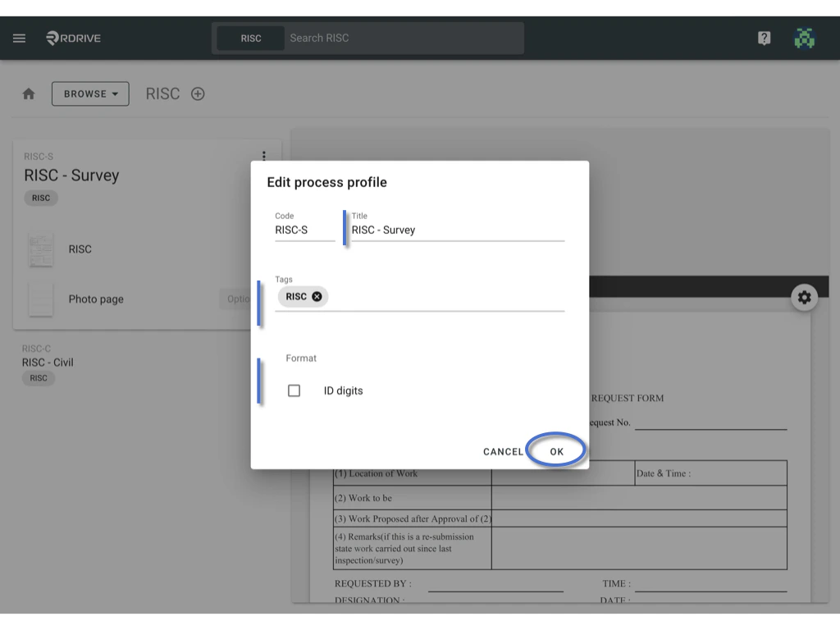Click REQUEST FORM heading in preview
Screen dimensions: 840x630
[628, 398]
